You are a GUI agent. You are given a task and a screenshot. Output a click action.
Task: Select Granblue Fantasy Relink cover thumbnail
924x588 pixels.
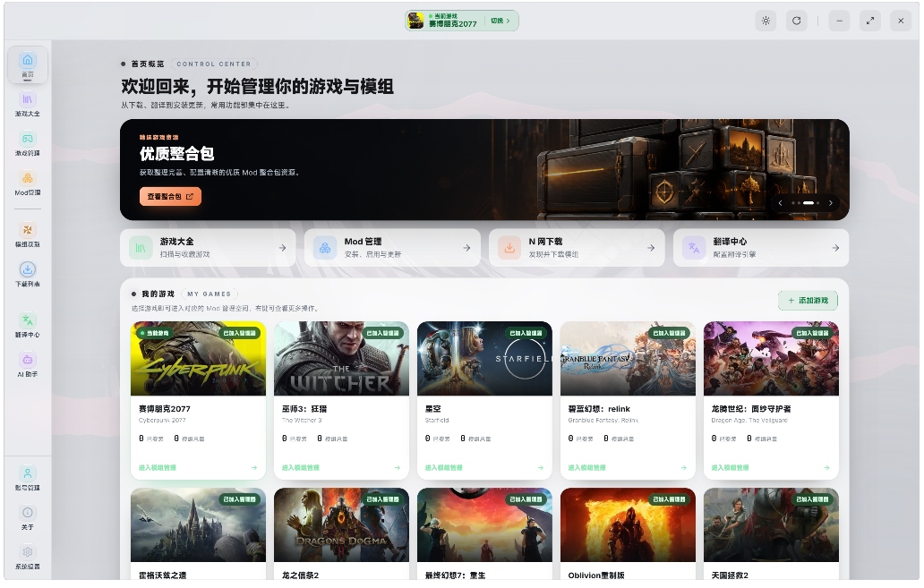tap(628, 359)
